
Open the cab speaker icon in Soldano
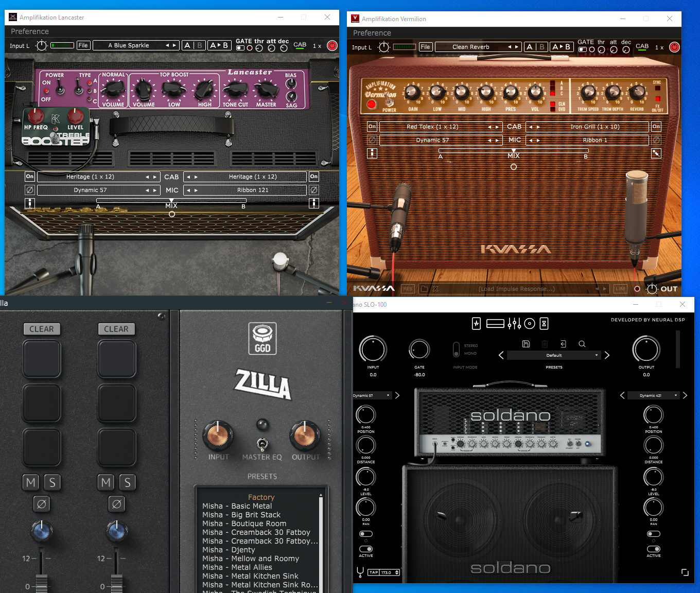[530, 323]
